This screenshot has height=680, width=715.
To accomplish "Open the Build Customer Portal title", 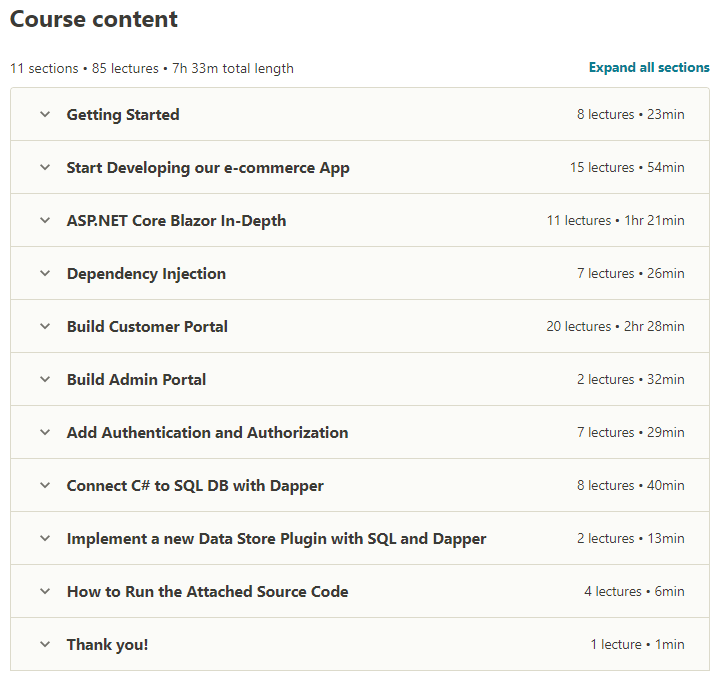I will pos(147,327).
